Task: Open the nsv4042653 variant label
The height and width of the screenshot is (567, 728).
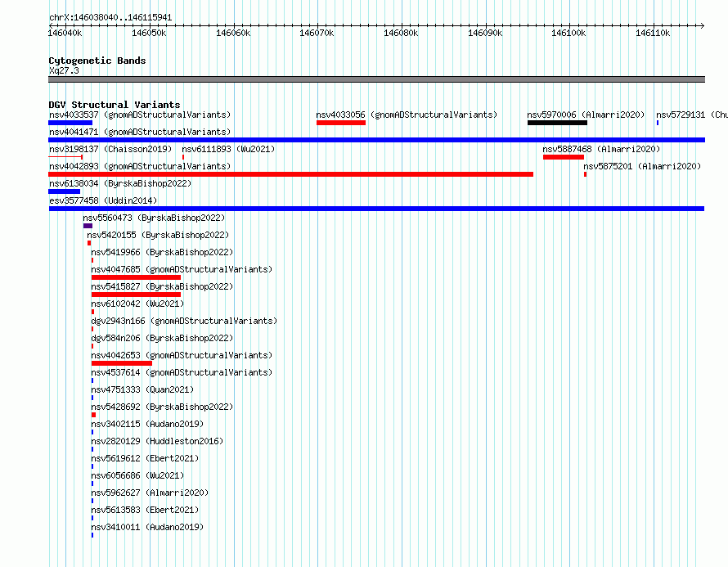Action: click(x=182, y=355)
